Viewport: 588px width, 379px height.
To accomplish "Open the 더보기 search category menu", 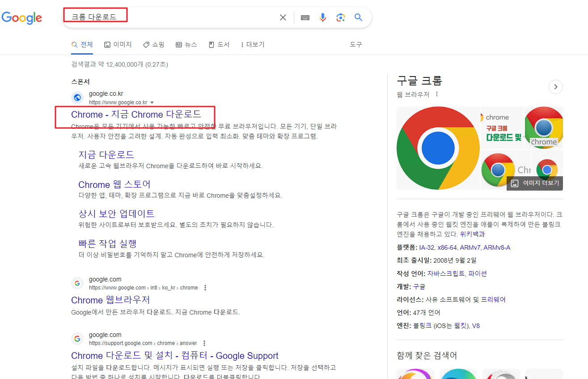I will (x=252, y=45).
